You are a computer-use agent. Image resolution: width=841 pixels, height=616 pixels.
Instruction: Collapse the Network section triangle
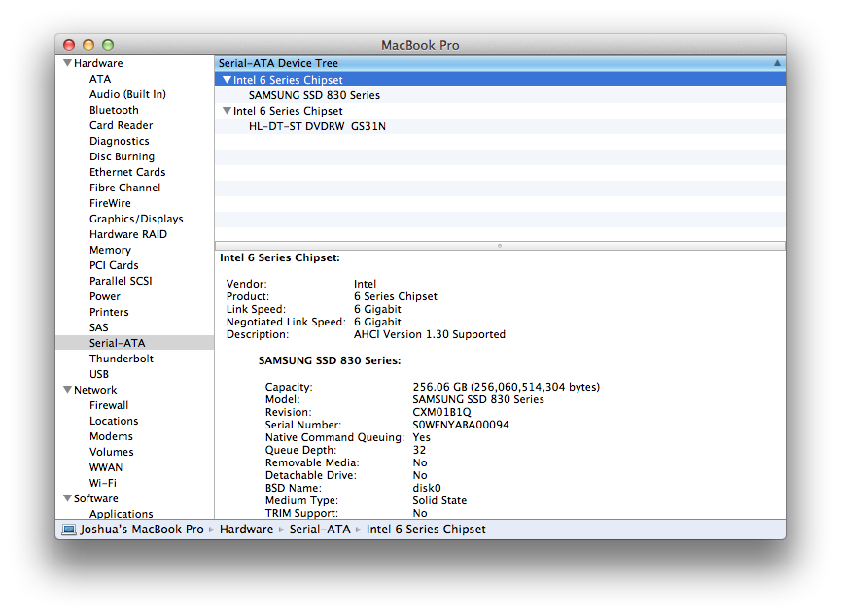pyautogui.click(x=68, y=390)
